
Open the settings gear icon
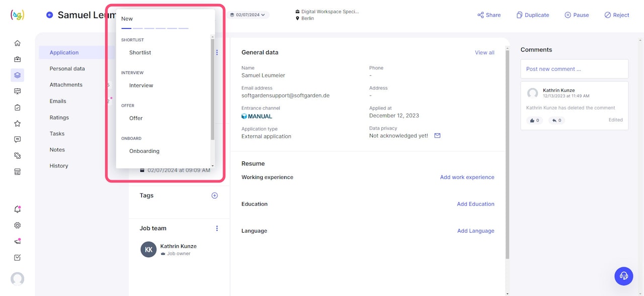(x=18, y=226)
